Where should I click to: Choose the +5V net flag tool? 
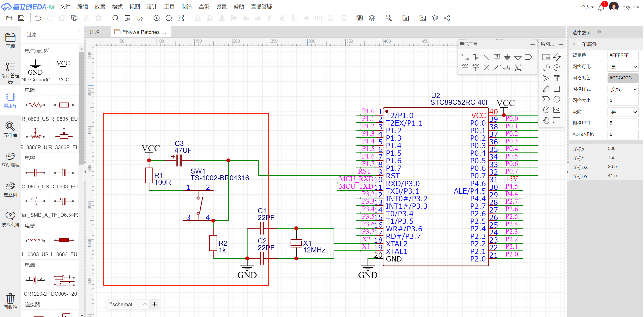(475, 68)
